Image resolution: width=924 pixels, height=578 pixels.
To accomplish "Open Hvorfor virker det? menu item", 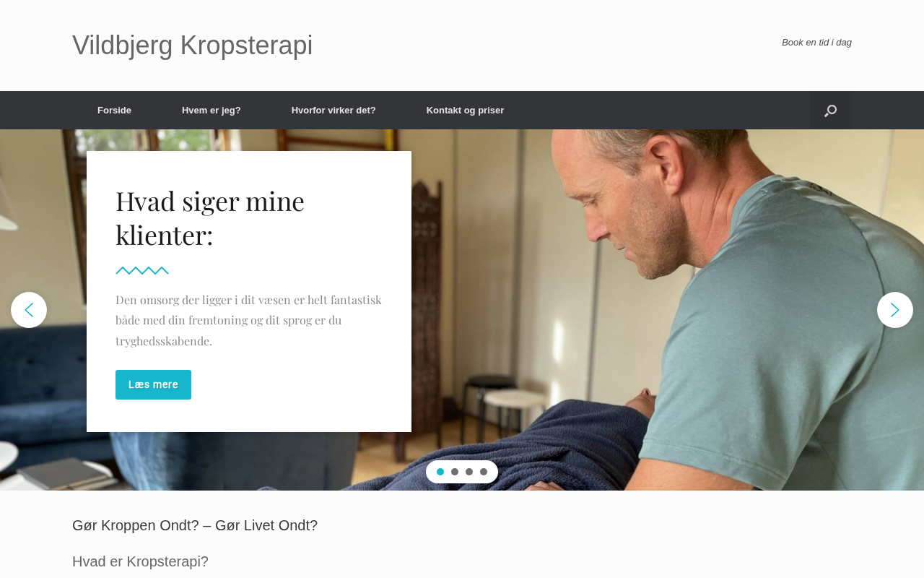I will tap(334, 111).
